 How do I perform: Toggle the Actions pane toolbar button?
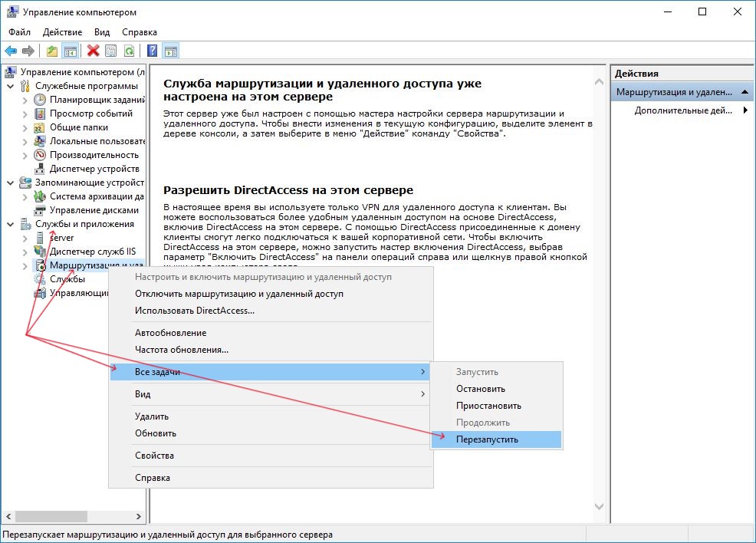[170, 51]
